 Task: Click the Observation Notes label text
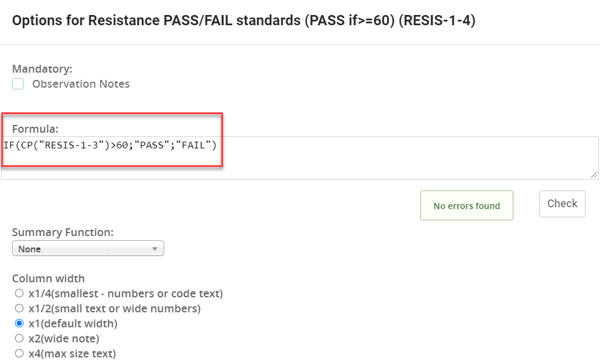[x=81, y=83]
